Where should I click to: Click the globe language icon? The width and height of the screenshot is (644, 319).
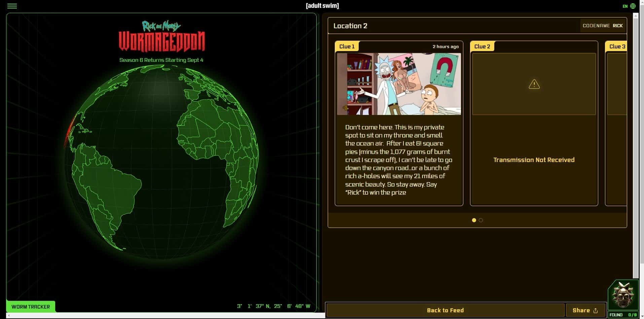tap(633, 6)
